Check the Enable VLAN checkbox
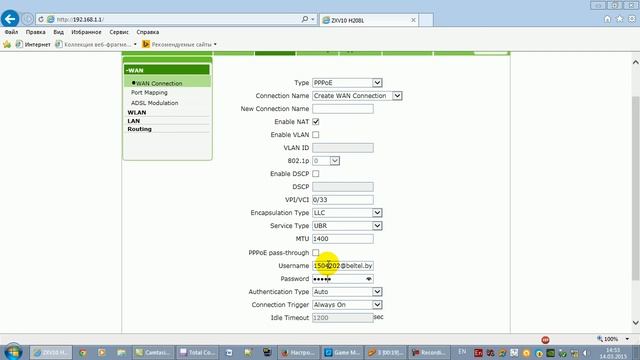Viewport: 640px width, 360px height. [x=316, y=135]
